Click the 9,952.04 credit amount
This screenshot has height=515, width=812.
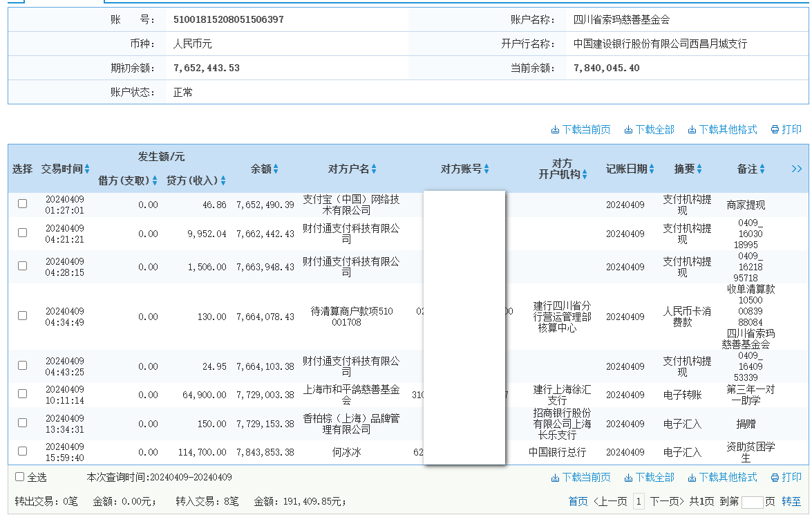207,234
